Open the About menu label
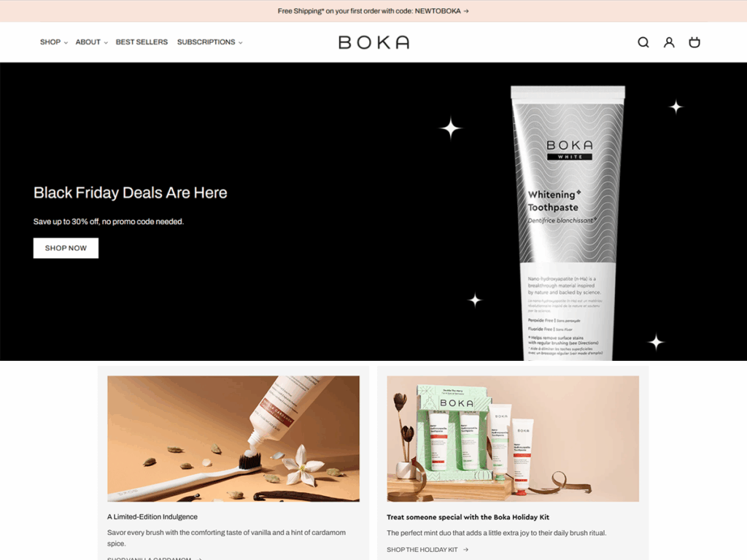 pos(88,42)
